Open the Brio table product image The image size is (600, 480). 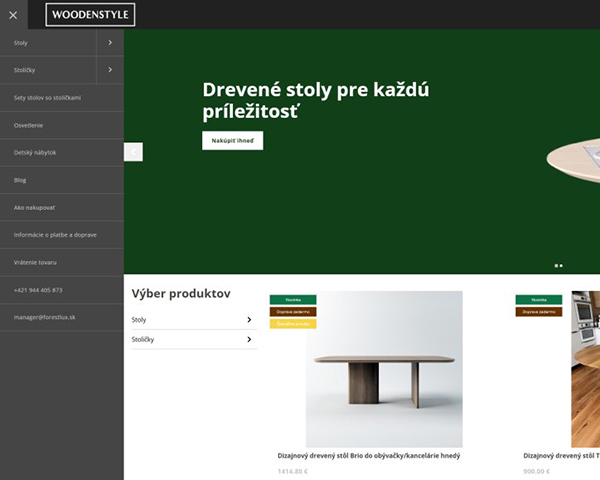384,369
